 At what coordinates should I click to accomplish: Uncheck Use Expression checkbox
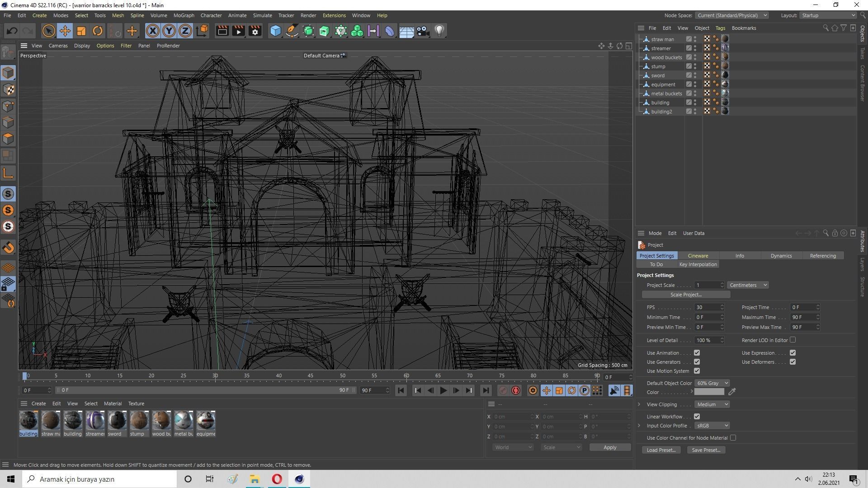point(793,353)
